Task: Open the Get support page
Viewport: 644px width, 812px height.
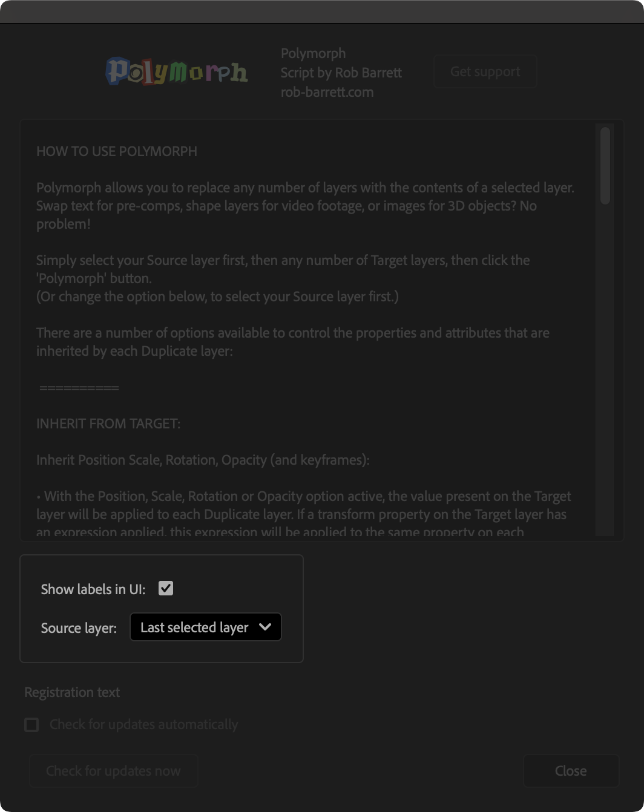Action: (485, 71)
